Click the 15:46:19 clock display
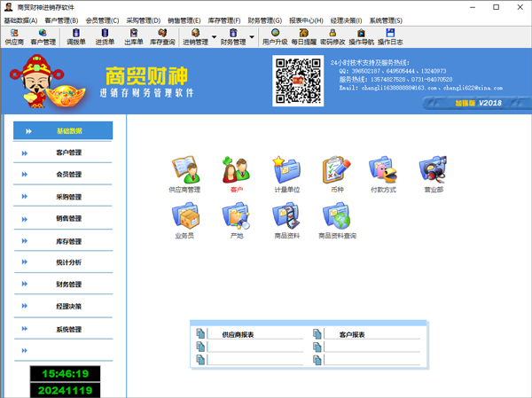Image resolution: width=532 pixels, height=398 pixels. 65,373
